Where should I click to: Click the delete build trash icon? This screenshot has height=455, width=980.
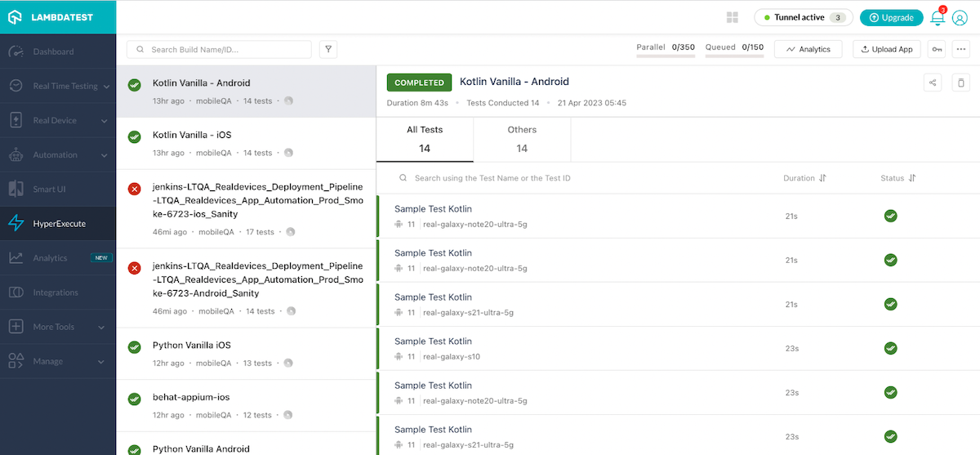pos(960,83)
